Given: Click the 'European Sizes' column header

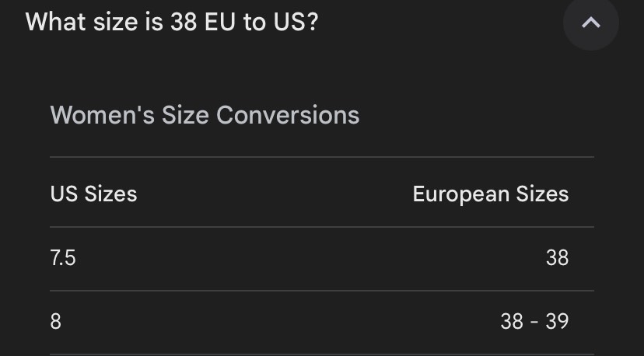Looking at the screenshot, I should pyautogui.click(x=491, y=194).
